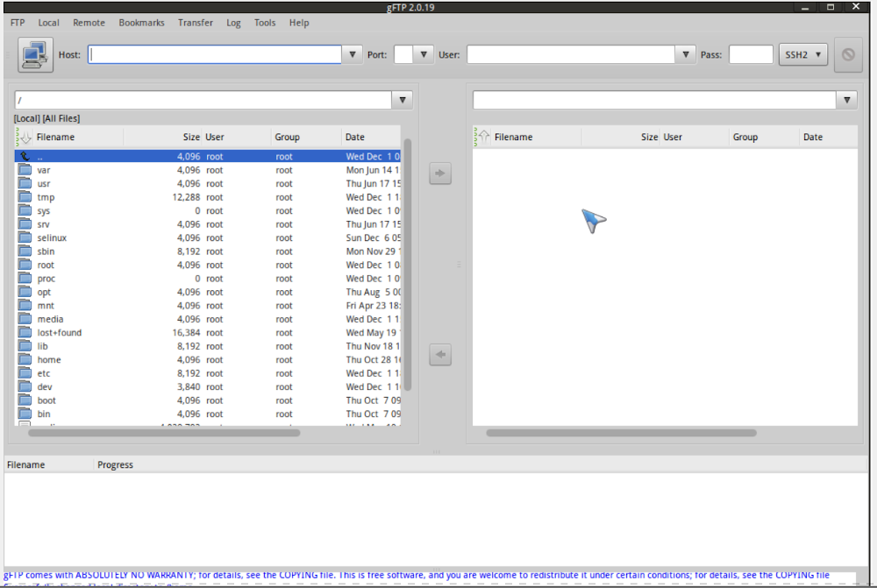Sort remote files by Size column
Screen dimensions: 877x588
(x=621, y=137)
